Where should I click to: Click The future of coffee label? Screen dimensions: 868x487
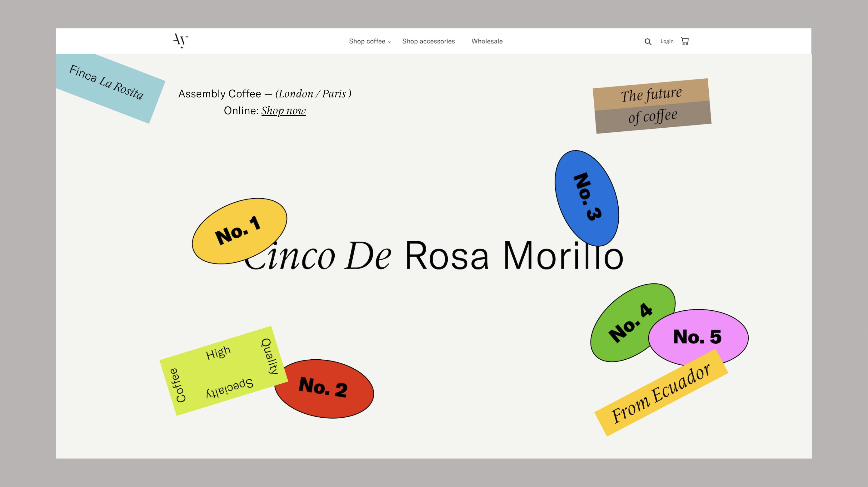[652, 106]
